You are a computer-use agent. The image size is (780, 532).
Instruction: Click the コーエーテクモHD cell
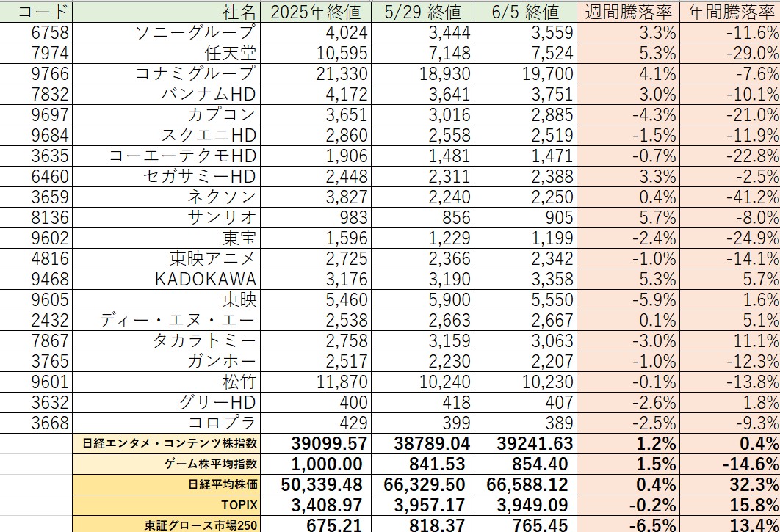click(x=166, y=156)
